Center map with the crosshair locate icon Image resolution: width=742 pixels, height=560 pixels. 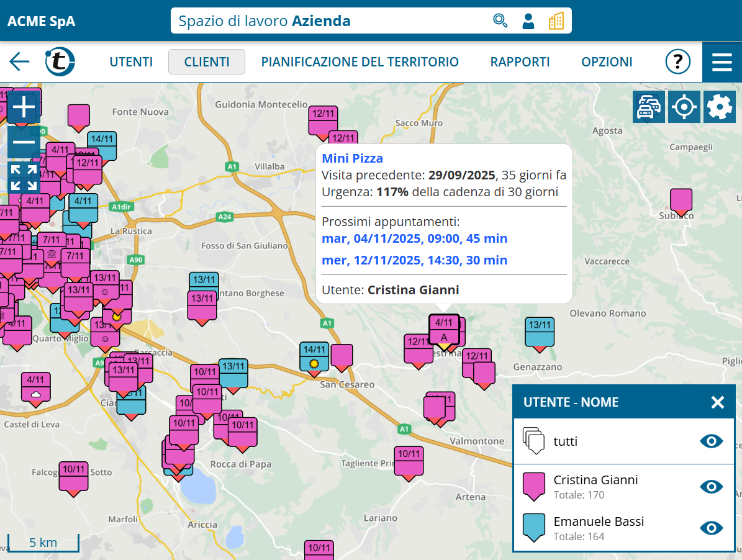684,107
